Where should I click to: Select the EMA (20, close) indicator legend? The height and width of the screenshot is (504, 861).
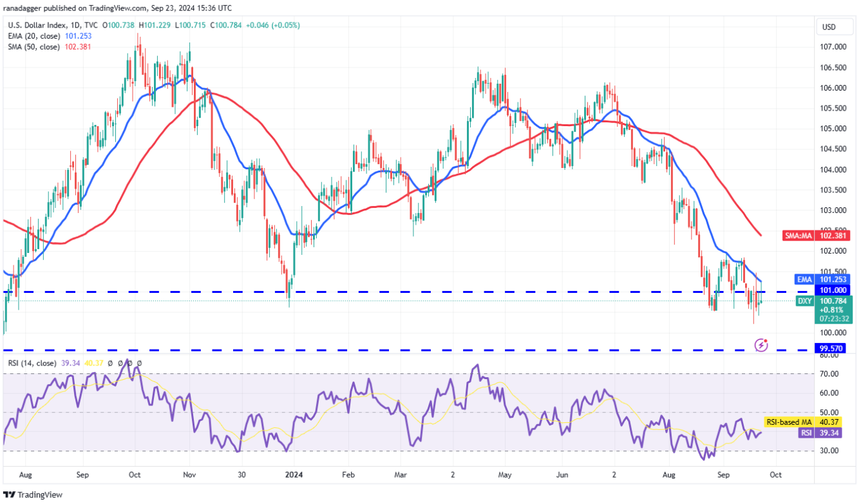50,35
